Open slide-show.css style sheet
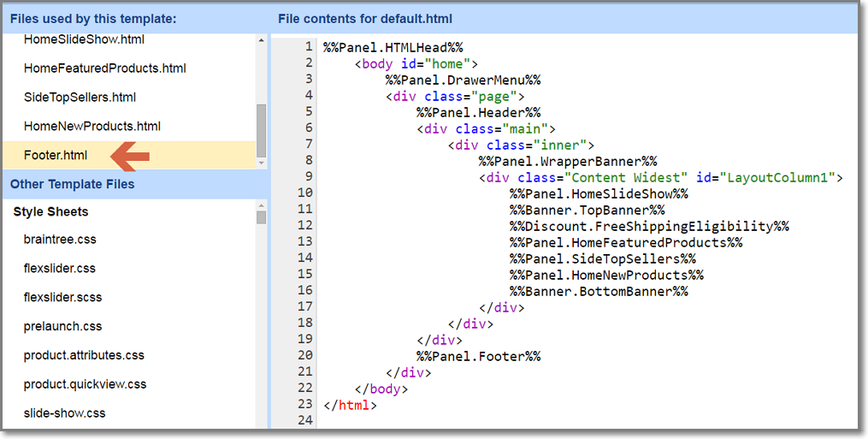 pos(64,414)
